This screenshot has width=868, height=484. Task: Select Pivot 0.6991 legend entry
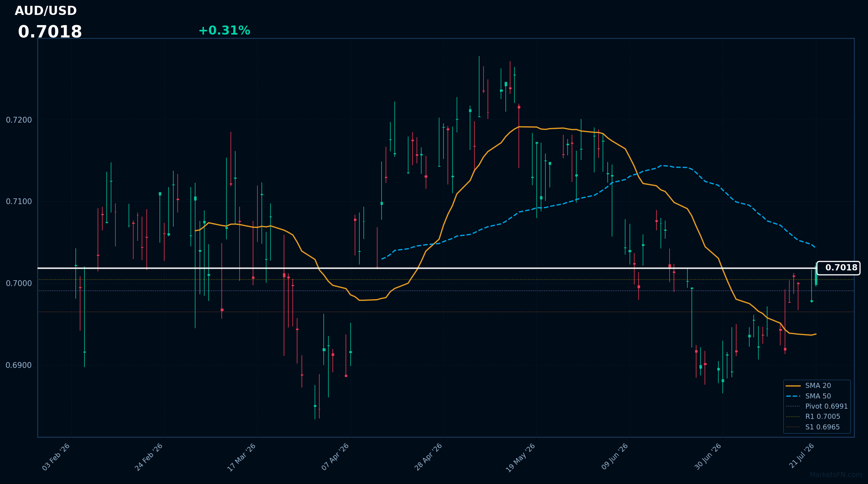click(817, 406)
